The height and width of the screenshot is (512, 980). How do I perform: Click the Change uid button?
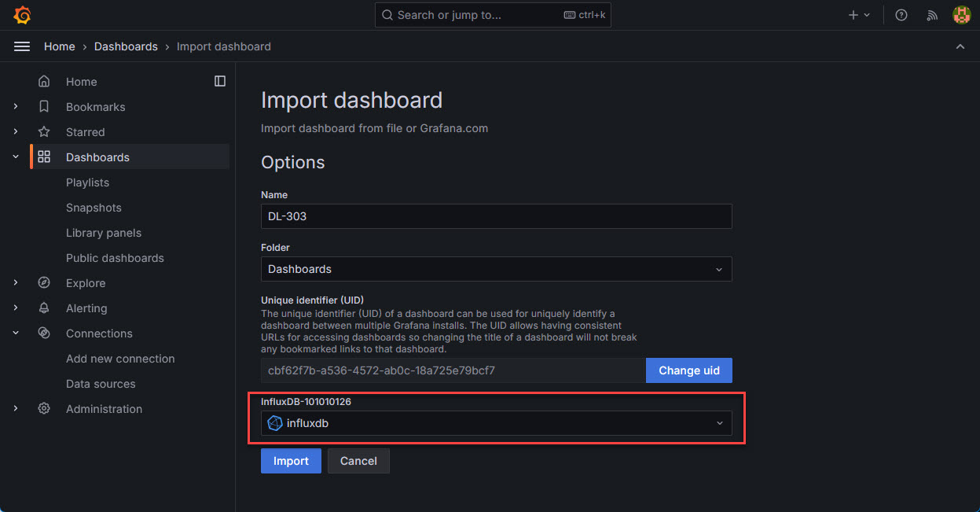coord(688,370)
